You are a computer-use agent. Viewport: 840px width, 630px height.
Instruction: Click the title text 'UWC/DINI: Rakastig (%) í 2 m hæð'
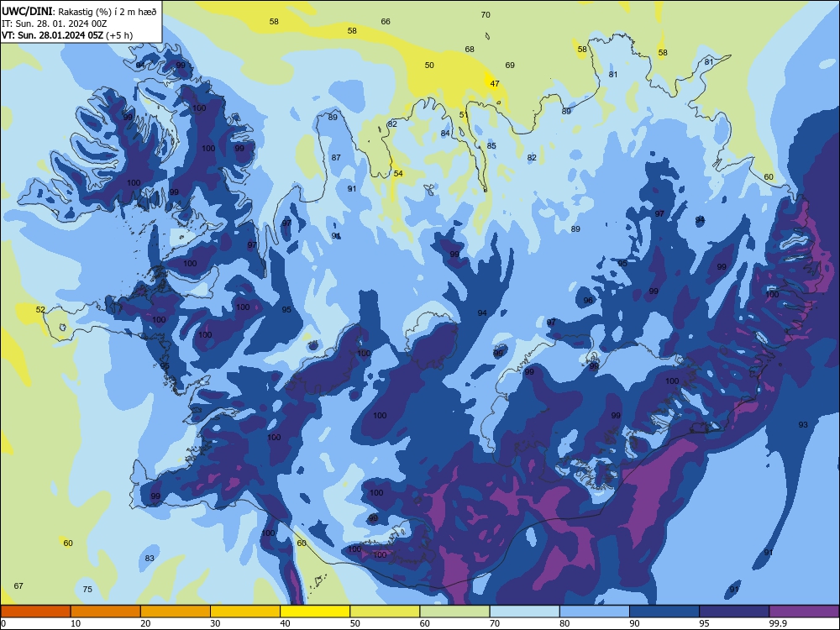pos(79,12)
